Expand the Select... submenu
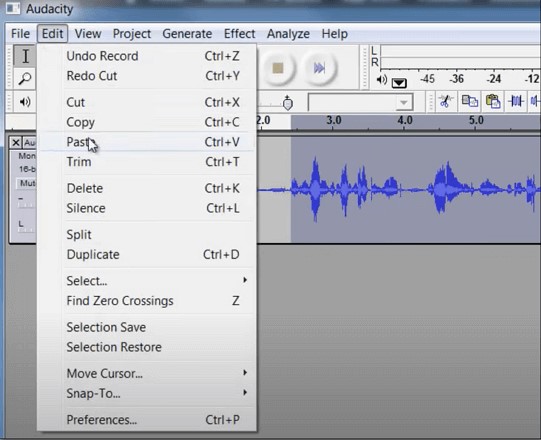This screenshot has width=541, height=440. (147, 281)
